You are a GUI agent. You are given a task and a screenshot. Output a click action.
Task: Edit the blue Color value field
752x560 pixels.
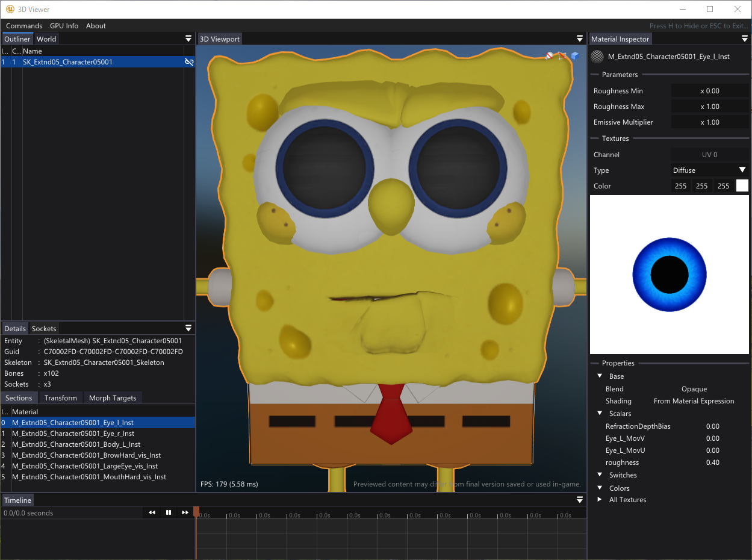[724, 186]
